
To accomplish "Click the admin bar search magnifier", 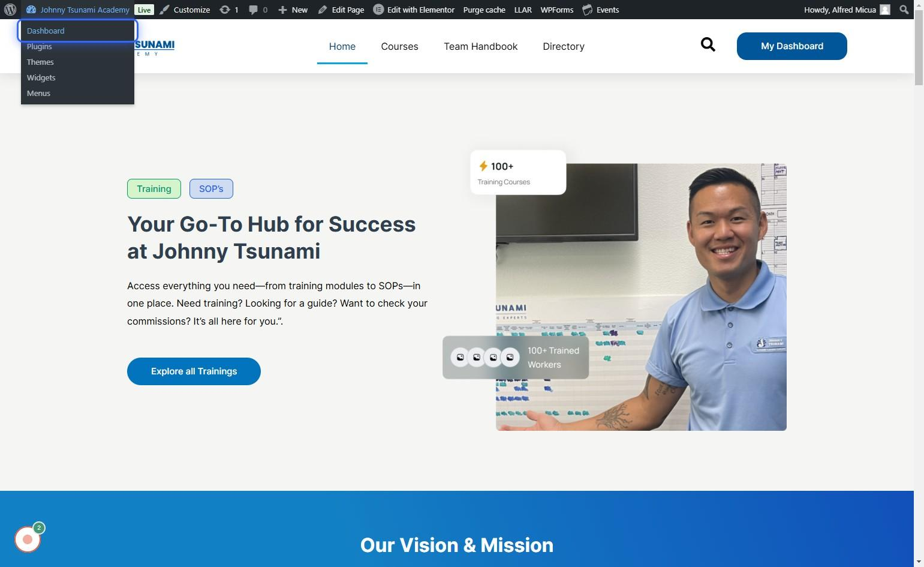I will pyautogui.click(x=904, y=10).
